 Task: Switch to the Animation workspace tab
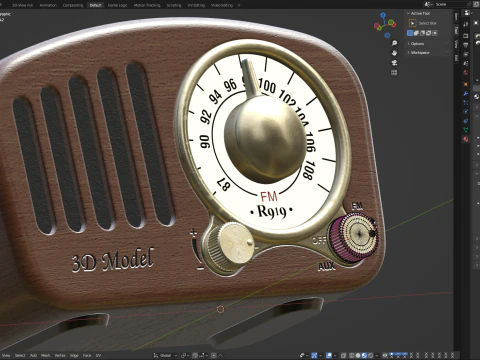[48, 5]
